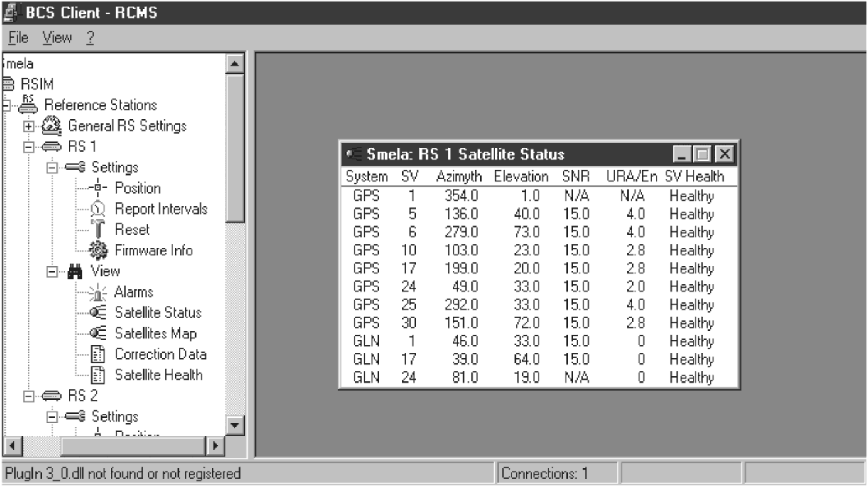The height and width of the screenshot is (487, 868).
Task: Click the tree horizontal scroll right arrow
Action: (x=215, y=445)
